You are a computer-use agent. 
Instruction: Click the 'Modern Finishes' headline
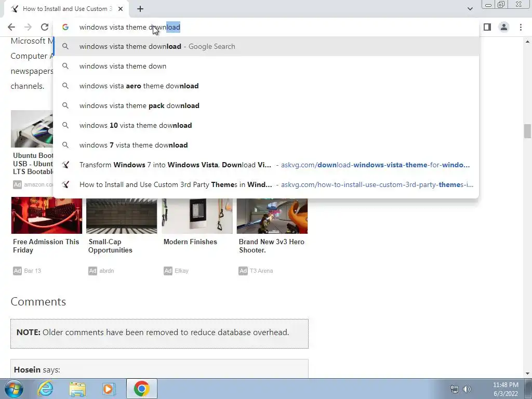(190, 242)
